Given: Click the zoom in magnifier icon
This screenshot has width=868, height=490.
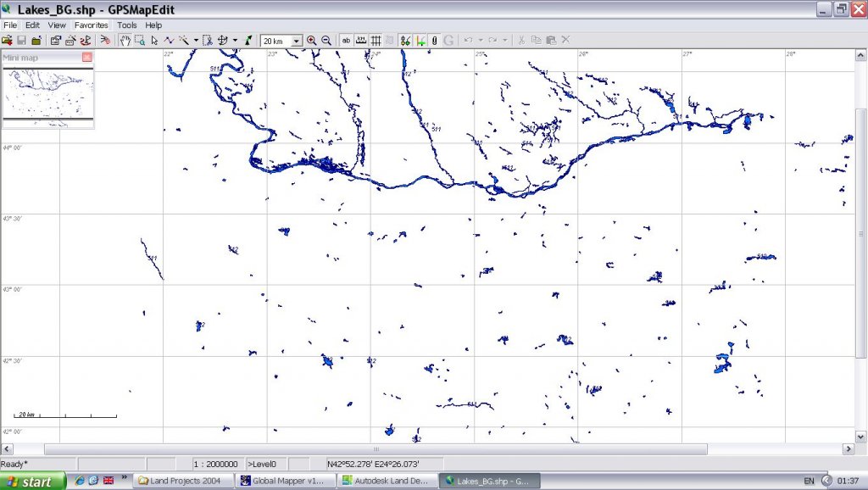Looking at the screenshot, I should [312, 40].
